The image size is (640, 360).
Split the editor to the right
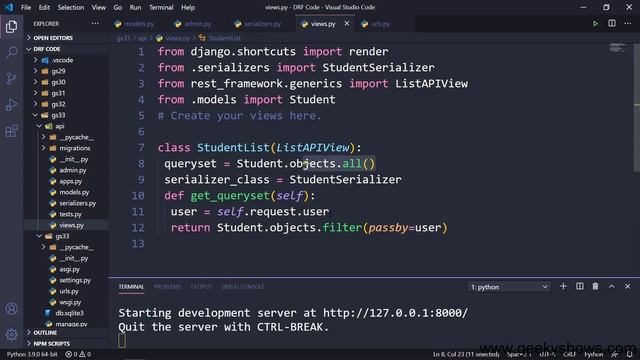[x=612, y=24]
